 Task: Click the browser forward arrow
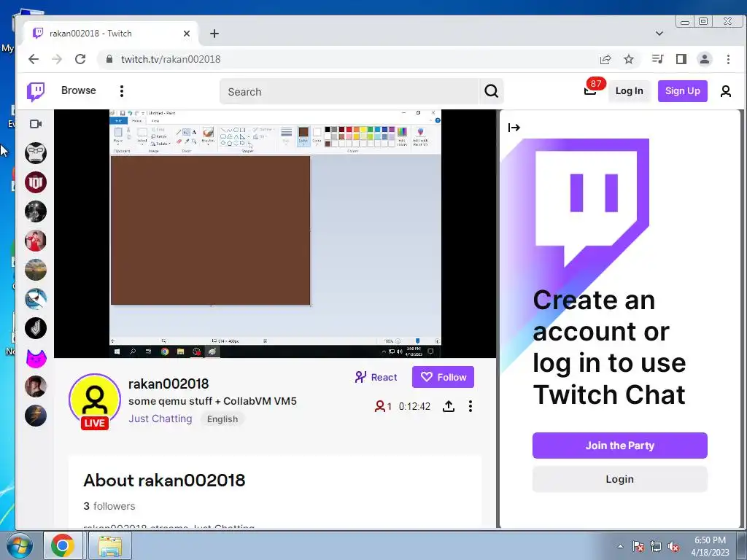tap(57, 59)
